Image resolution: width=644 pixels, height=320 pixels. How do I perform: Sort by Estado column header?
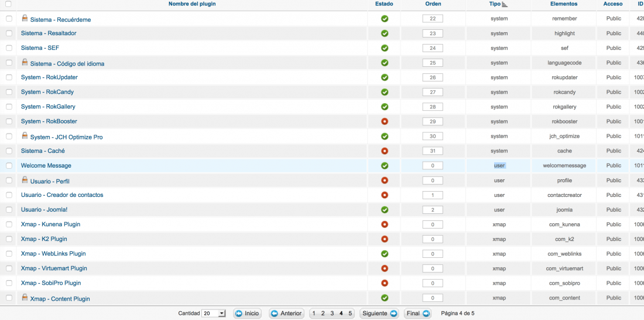click(x=384, y=4)
